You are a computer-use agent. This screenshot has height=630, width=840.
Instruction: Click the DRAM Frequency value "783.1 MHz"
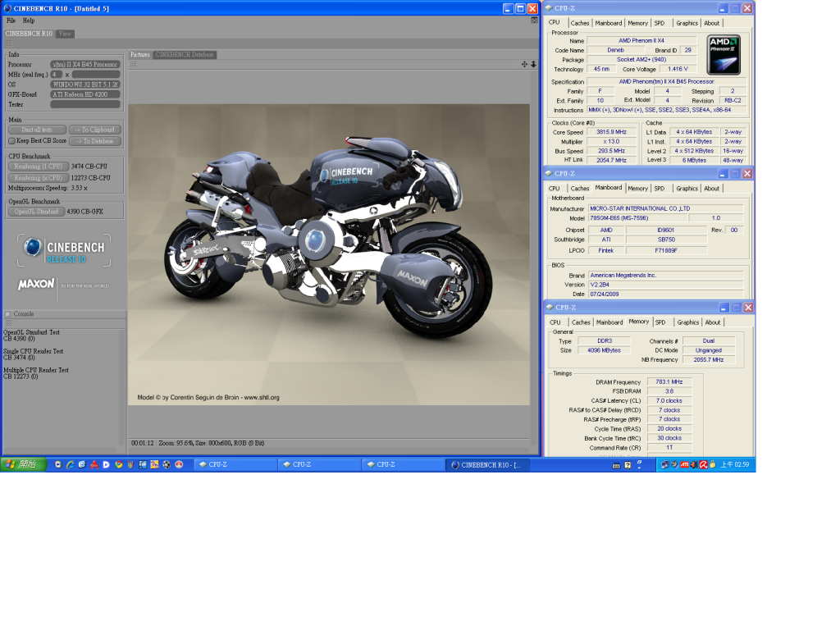point(669,382)
